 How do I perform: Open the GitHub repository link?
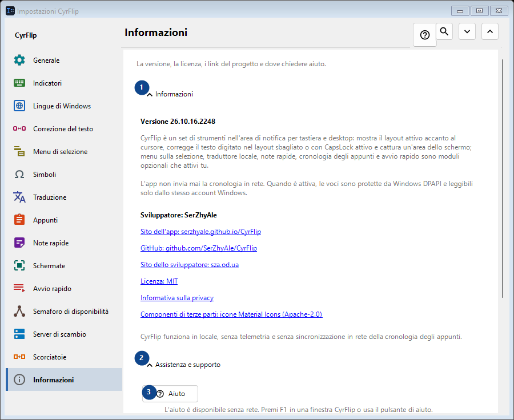tap(199, 248)
